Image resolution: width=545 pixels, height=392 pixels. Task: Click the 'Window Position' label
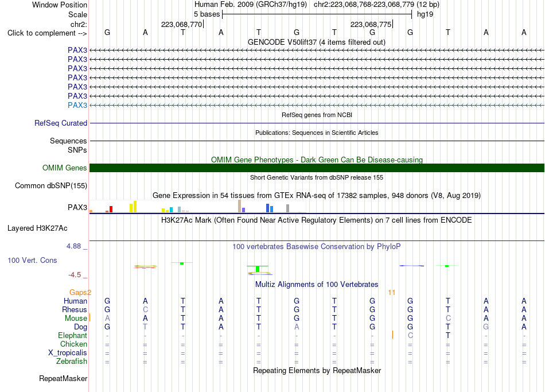pos(60,5)
